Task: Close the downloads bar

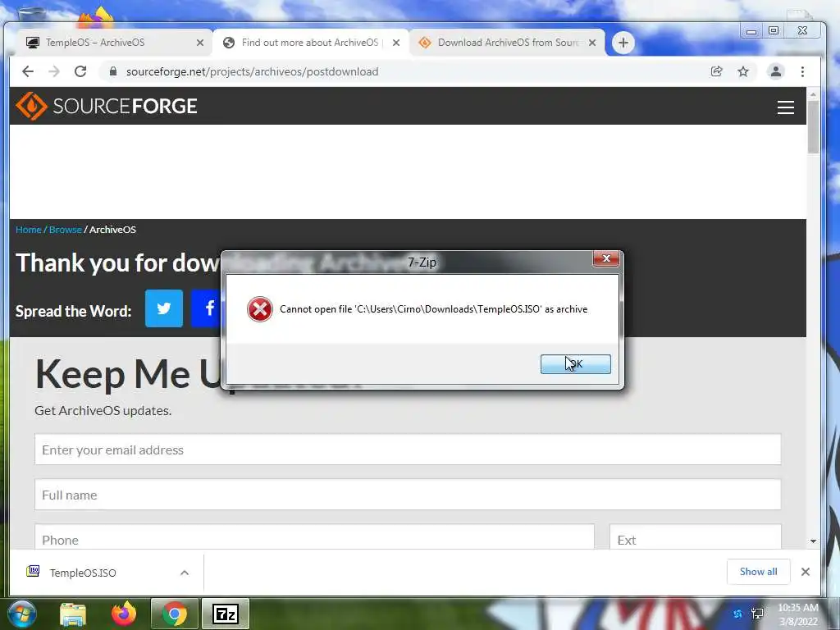Action: (806, 572)
